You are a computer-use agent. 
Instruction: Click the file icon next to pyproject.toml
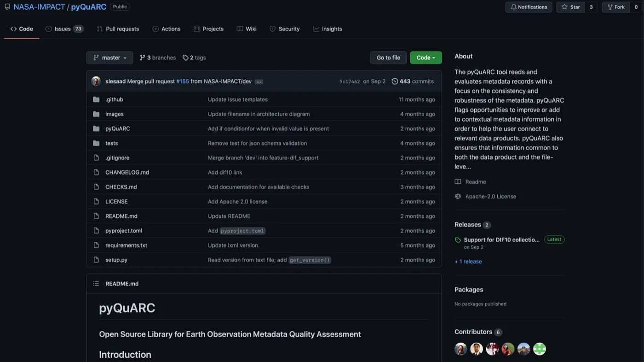point(96,231)
